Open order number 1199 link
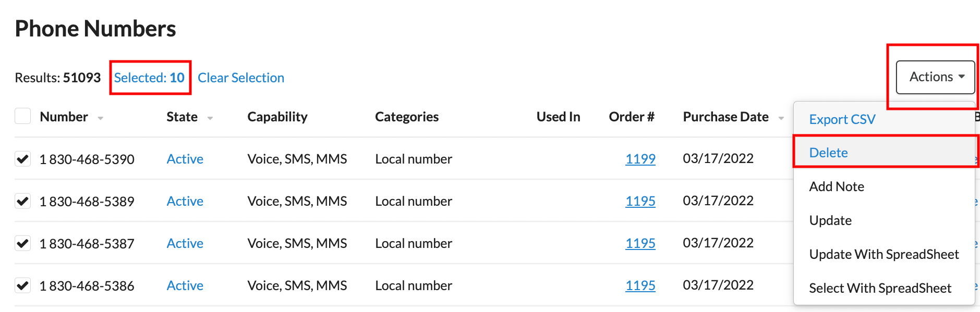The height and width of the screenshot is (312, 980). (x=640, y=159)
